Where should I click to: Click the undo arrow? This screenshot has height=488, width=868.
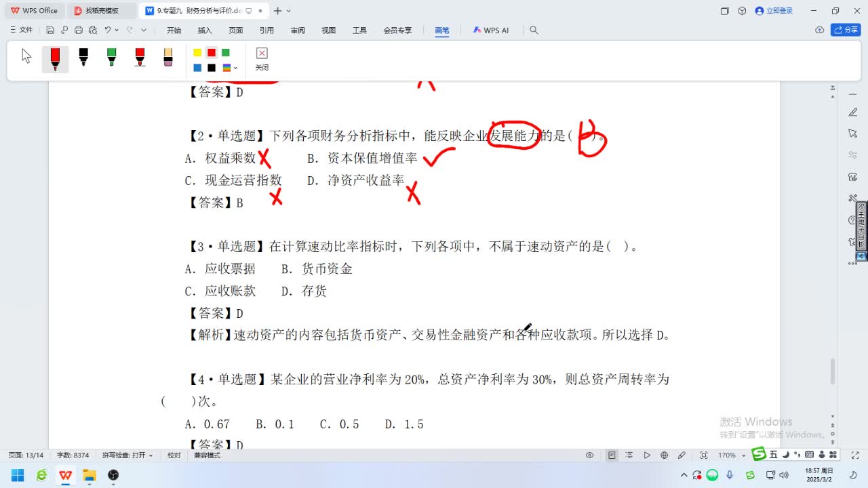107,30
